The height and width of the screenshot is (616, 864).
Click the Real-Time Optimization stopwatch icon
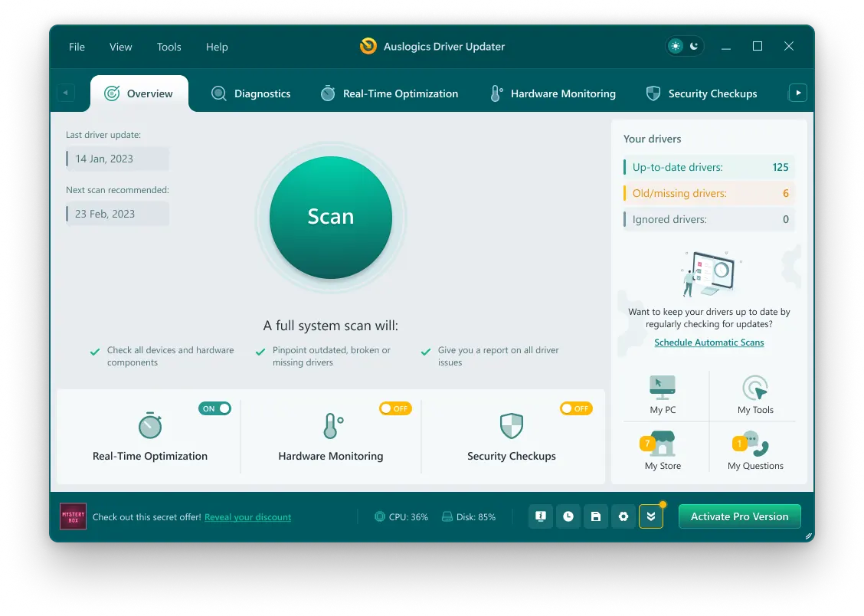coord(150,425)
